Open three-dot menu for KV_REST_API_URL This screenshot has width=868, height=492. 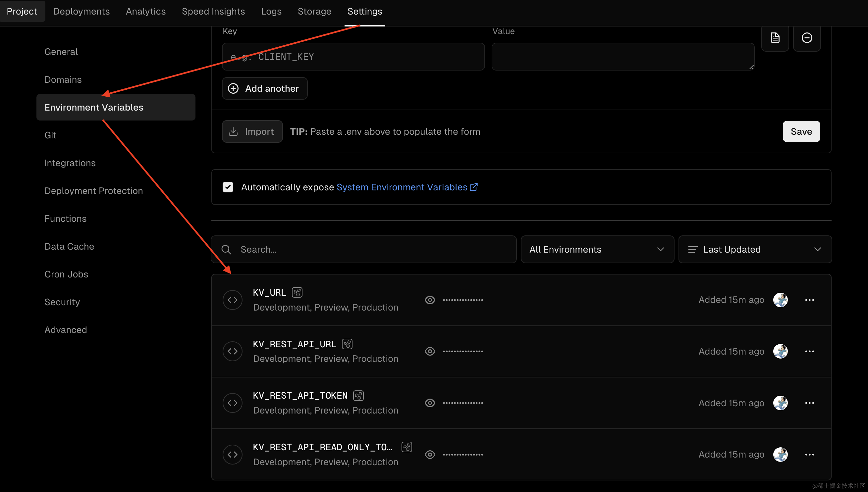click(809, 351)
